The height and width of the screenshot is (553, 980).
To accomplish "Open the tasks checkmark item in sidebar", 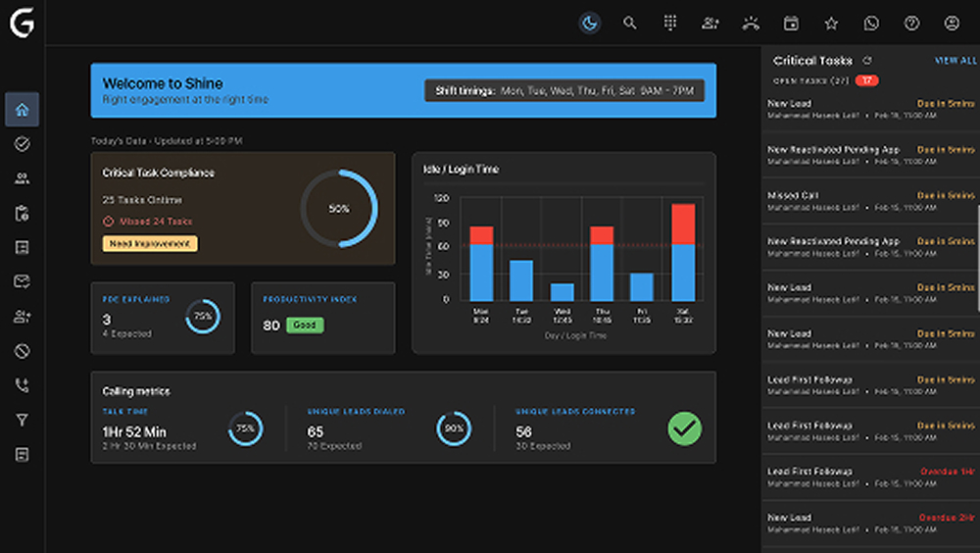I will 22,144.
